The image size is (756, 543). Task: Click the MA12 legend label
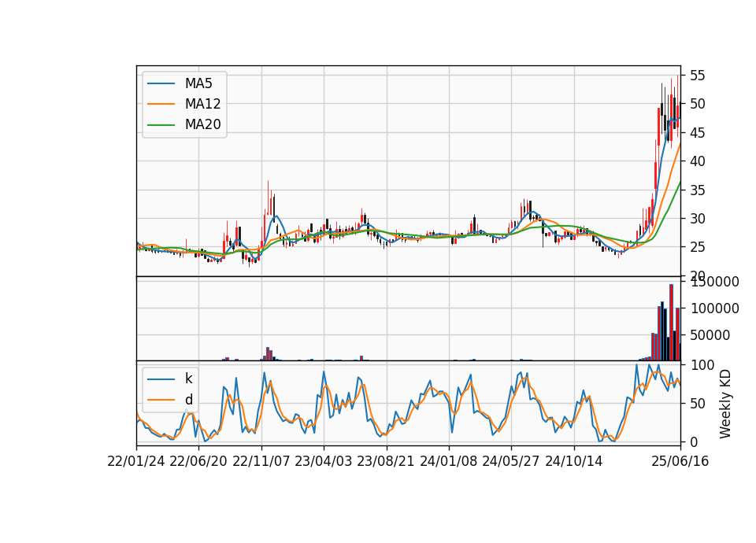203,104
